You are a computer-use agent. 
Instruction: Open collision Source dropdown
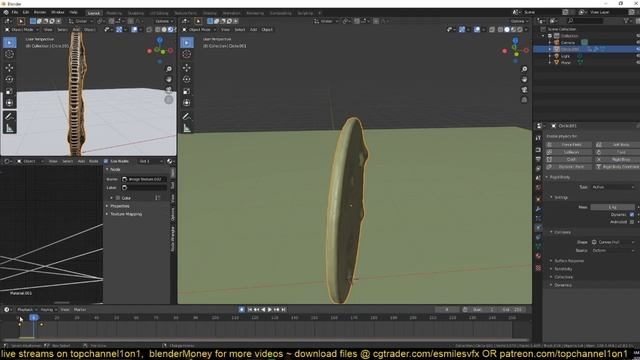pos(613,251)
